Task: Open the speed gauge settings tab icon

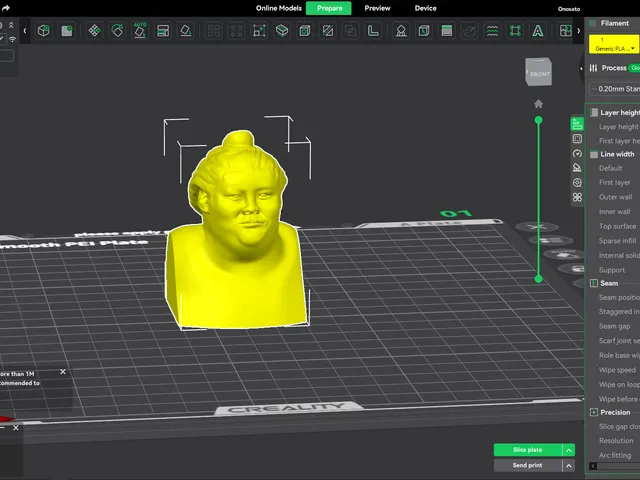Action: [577, 153]
